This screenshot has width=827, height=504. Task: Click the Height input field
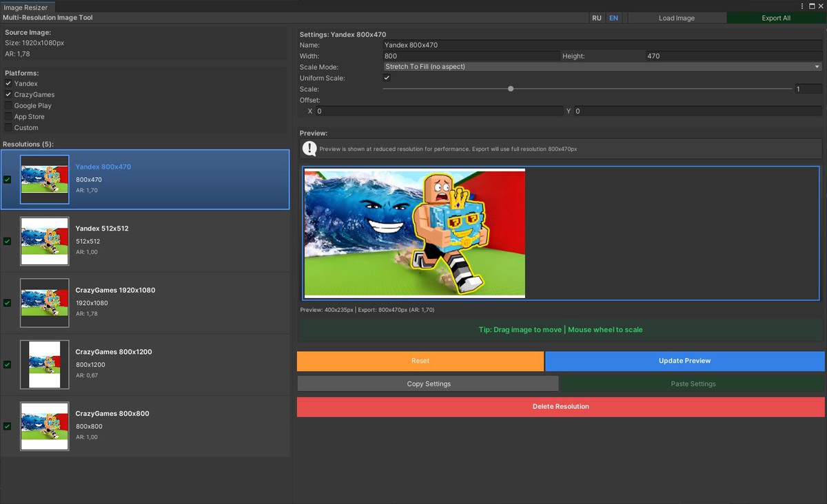pos(734,56)
